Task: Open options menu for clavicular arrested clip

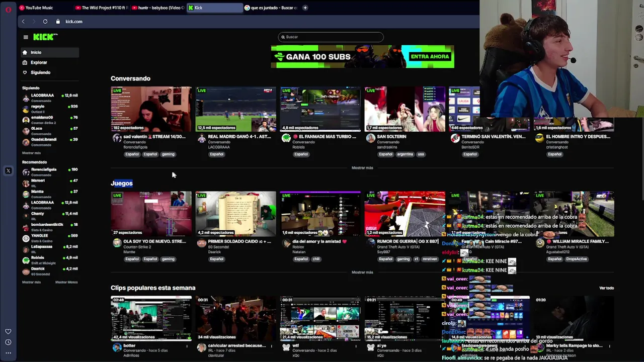Action: (x=272, y=346)
